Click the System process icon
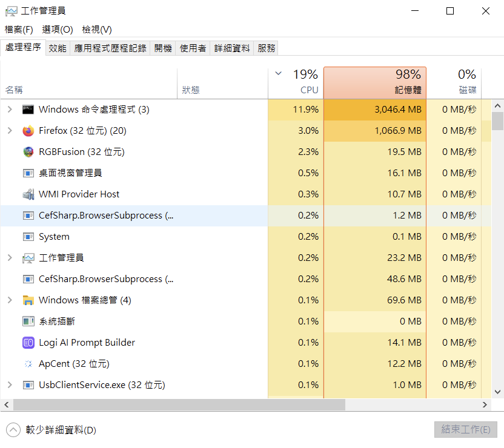504x448 pixels. (x=28, y=237)
